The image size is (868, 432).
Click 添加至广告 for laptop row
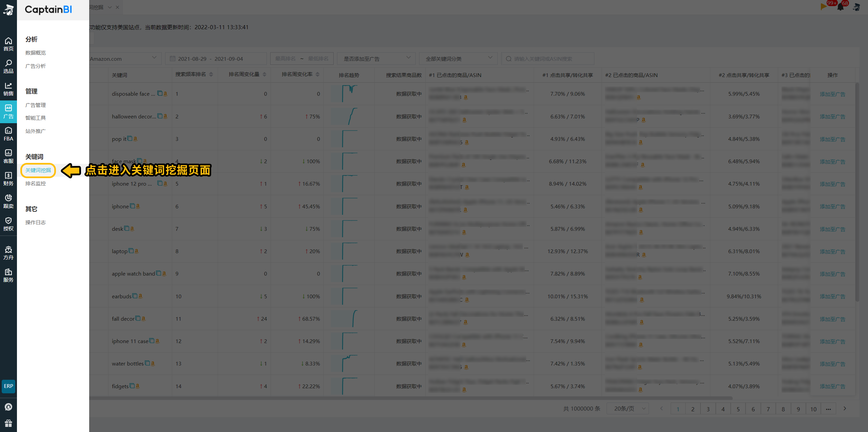tap(832, 251)
